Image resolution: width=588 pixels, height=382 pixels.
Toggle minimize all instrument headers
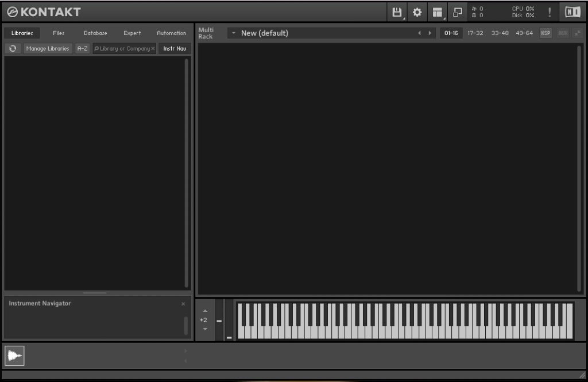coord(578,33)
